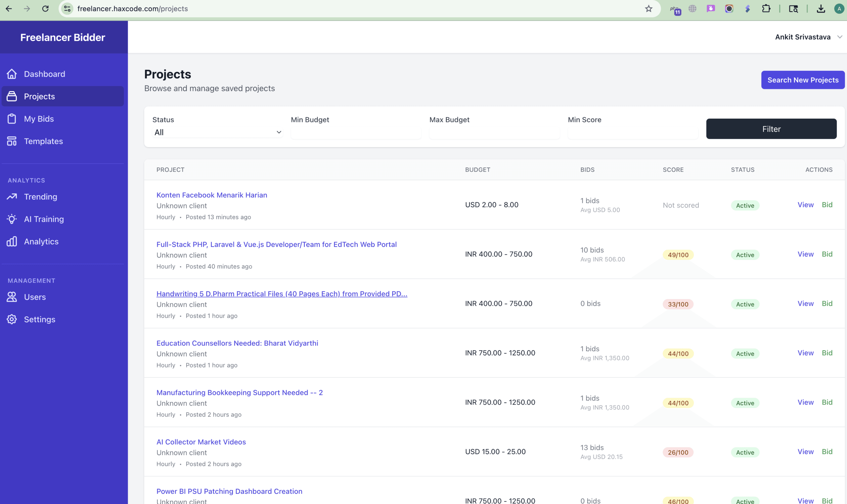
Task: Click the Users people icon
Action: 12,297
